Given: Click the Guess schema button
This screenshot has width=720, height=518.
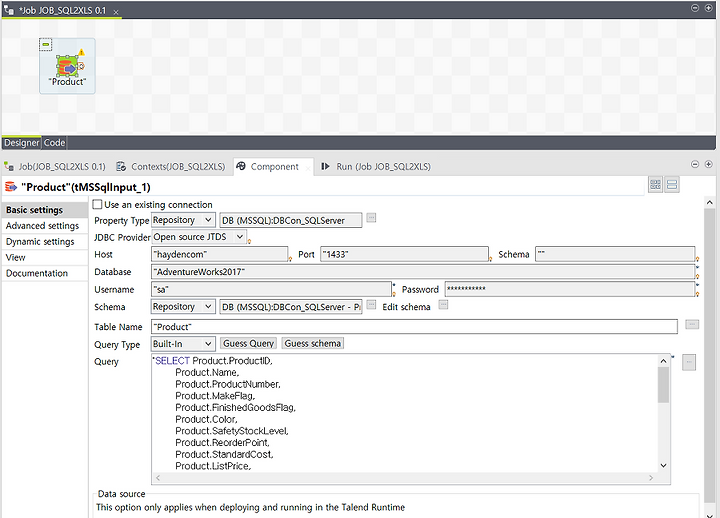Looking at the screenshot, I should (x=313, y=343).
